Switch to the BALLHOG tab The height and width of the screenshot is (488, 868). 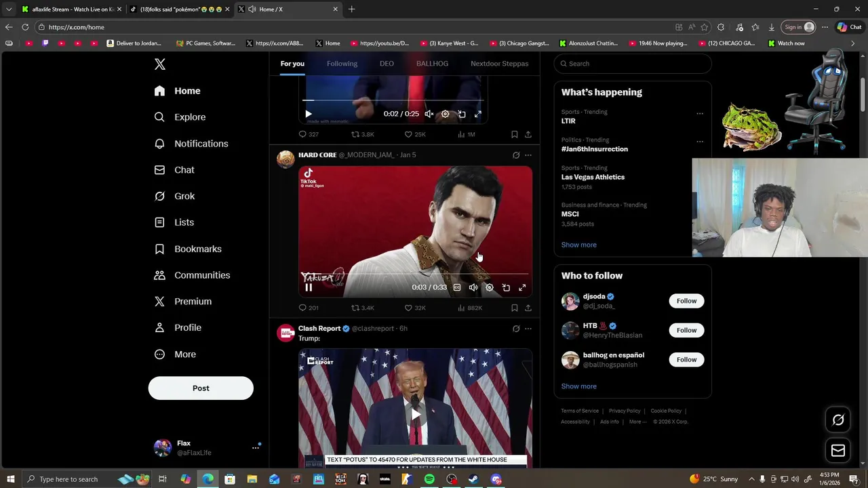pyautogui.click(x=432, y=64)
